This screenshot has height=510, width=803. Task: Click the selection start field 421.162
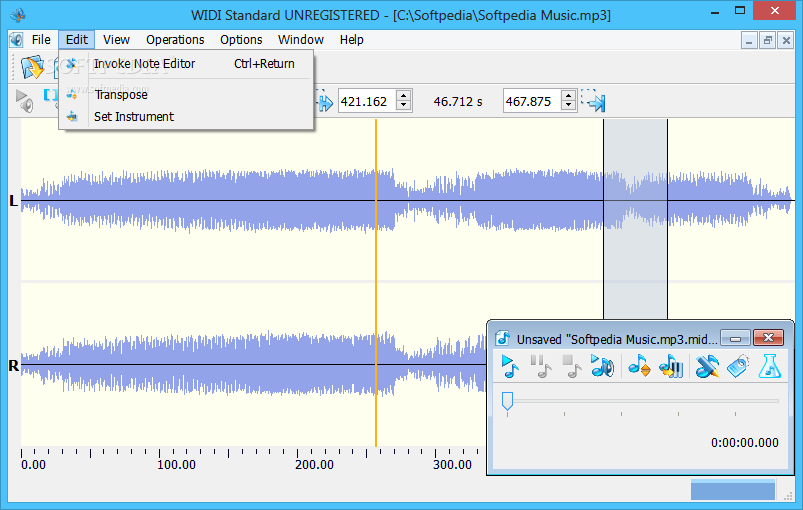pyautogui.click(x=366, y=101)
